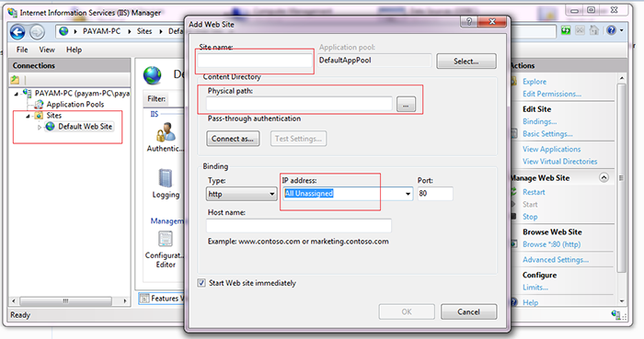The width and height of the screenshot is (644, 339).
Task: Open the View menu
Action: point(47,50)
